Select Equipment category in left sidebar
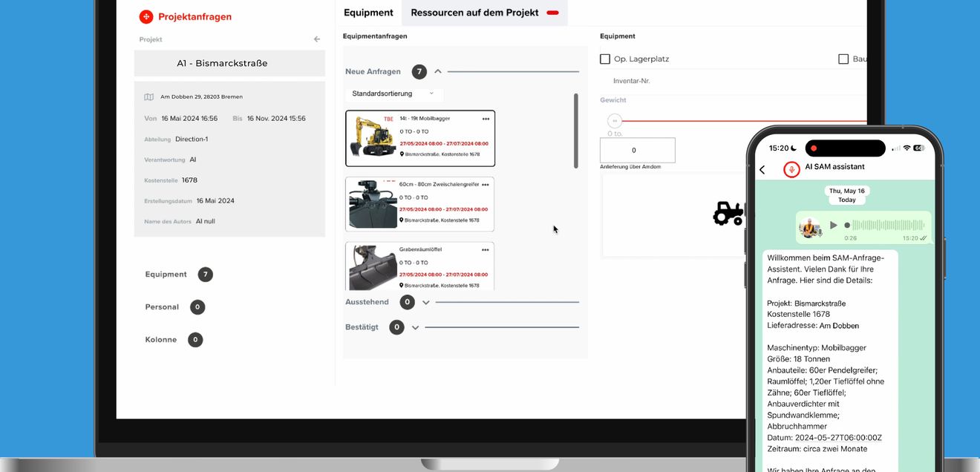980x472 pixels. point(166,275)
